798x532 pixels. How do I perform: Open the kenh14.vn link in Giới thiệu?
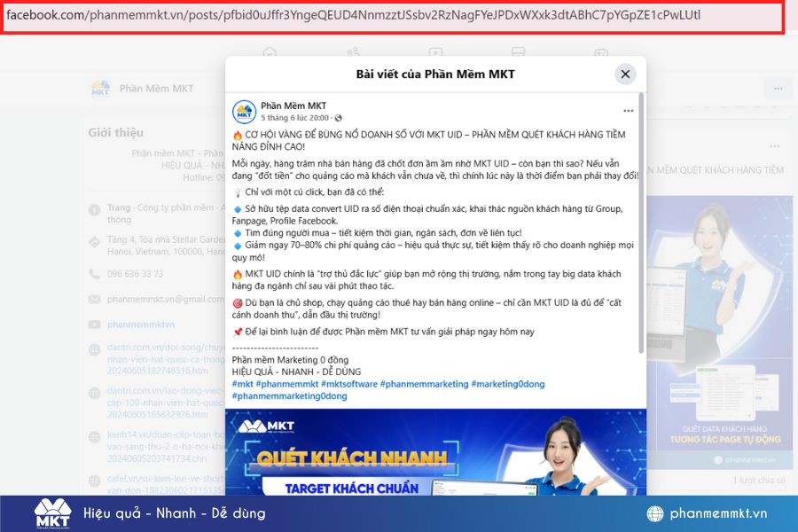(166, 447)
